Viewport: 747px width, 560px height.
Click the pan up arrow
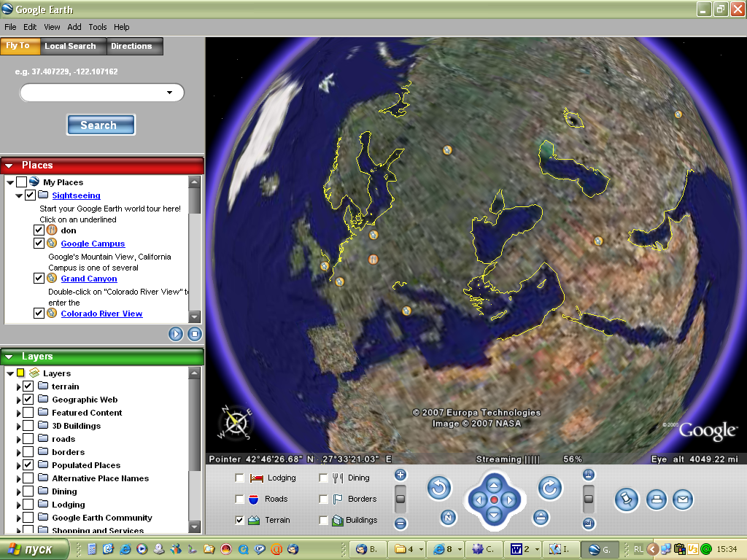point(494,485)
